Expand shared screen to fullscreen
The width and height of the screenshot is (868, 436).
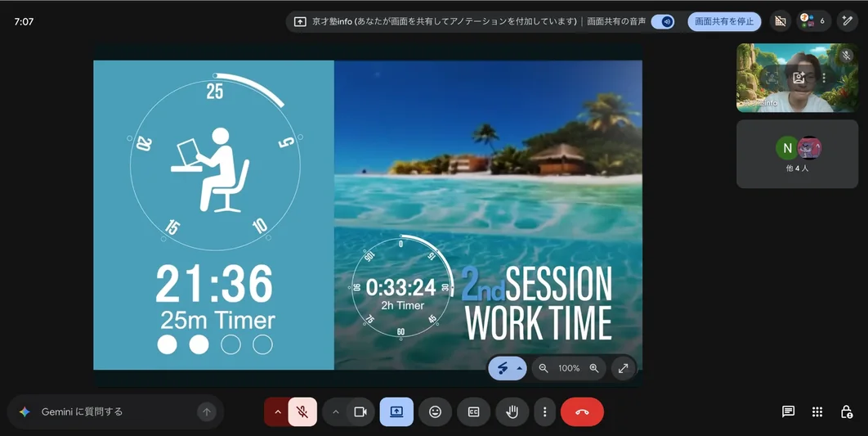[624, 368]
